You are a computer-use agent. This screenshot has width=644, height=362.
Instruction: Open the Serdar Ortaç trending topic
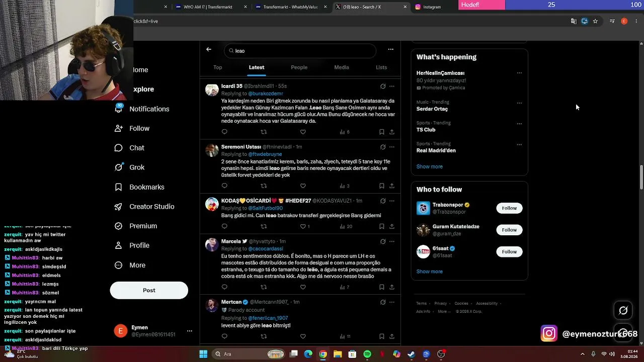point(432,109)
